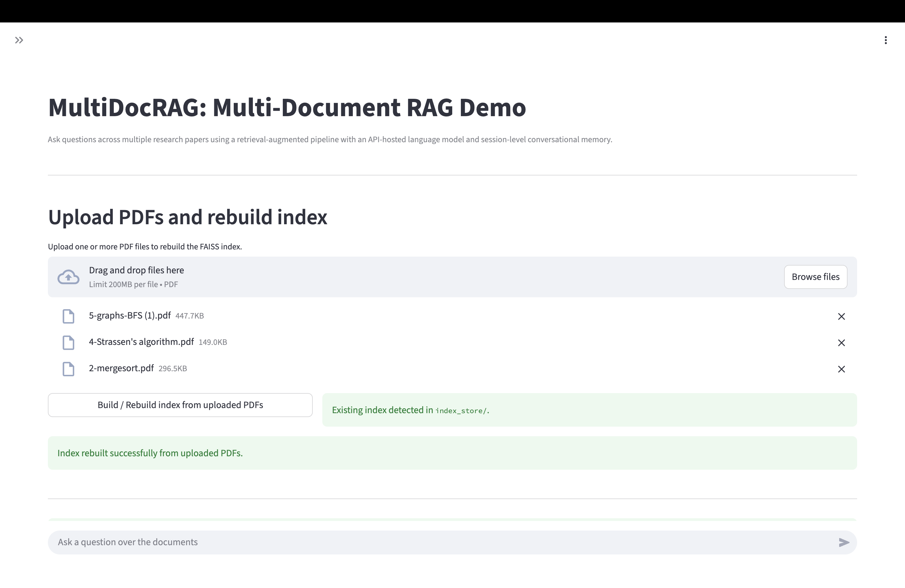Delete the 2-mergesort.pdf upload
This screenshot has height=588, width=905.
841,369
